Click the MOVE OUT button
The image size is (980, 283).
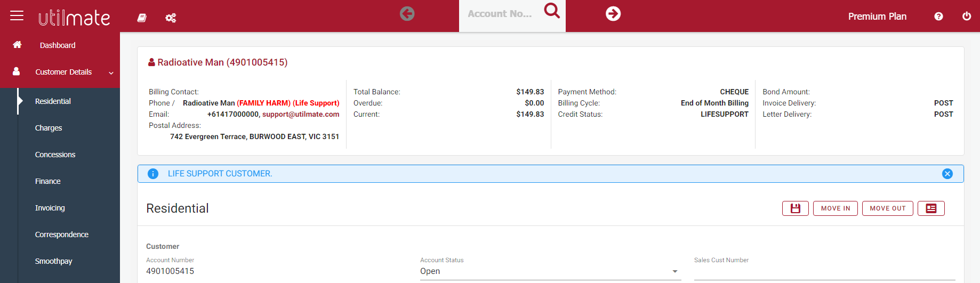[887, 208]
